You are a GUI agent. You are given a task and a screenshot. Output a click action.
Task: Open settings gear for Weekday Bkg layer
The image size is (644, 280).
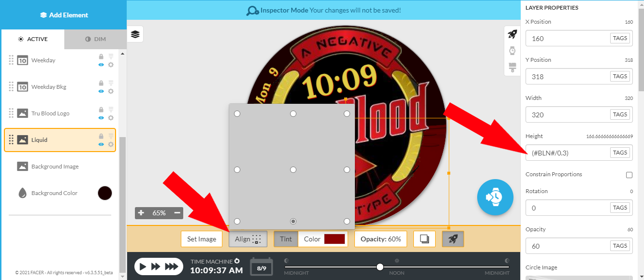pos(111,91)
